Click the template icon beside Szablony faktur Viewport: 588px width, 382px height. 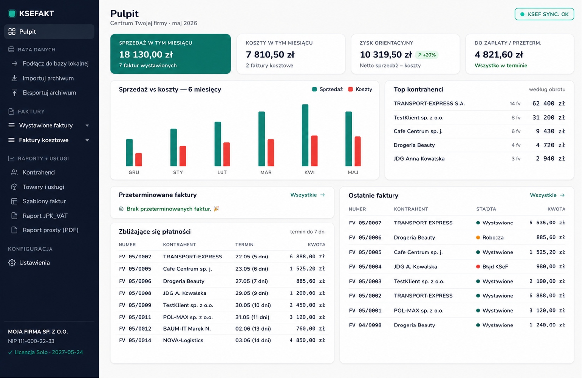(14, 201)
